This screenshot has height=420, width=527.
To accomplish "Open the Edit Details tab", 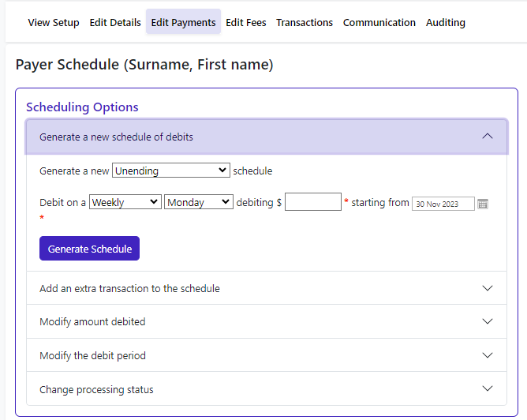I will (x=115, y=23).
